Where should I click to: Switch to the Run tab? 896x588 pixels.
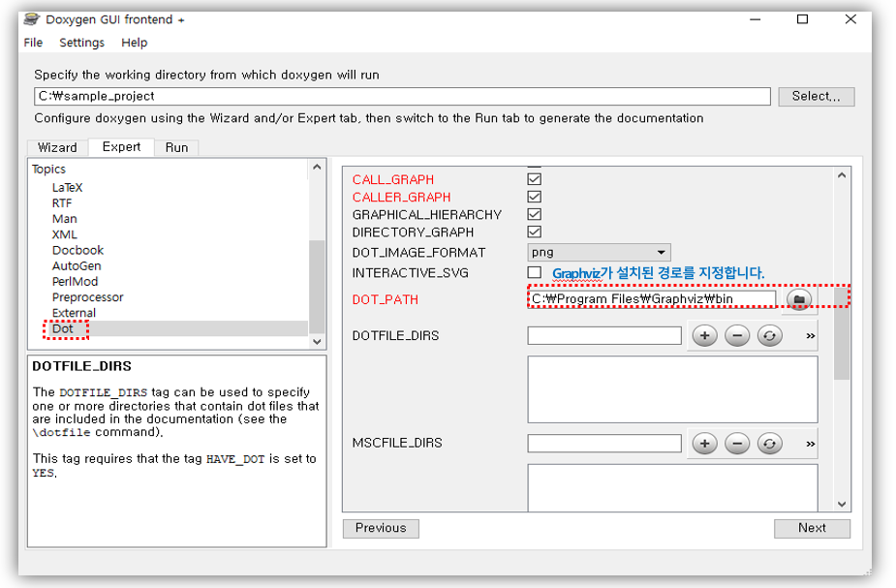[x=176, y=147]
